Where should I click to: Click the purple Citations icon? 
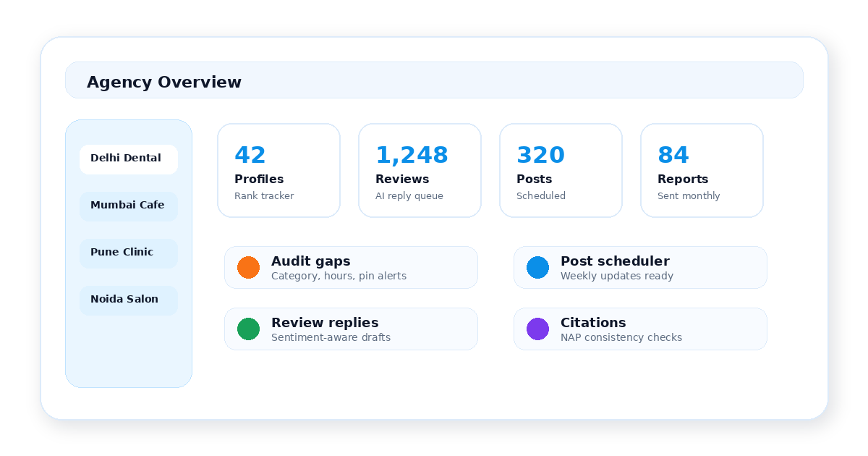point(537,329)
